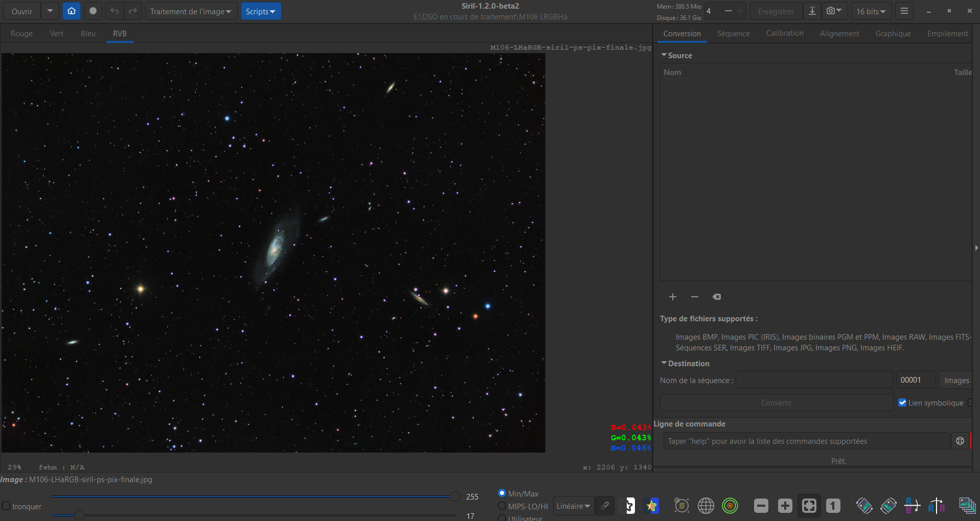Select the Rouge channel tab
Image resolution: width=980 pixels, height=521 pixels.
pos(21,34)
